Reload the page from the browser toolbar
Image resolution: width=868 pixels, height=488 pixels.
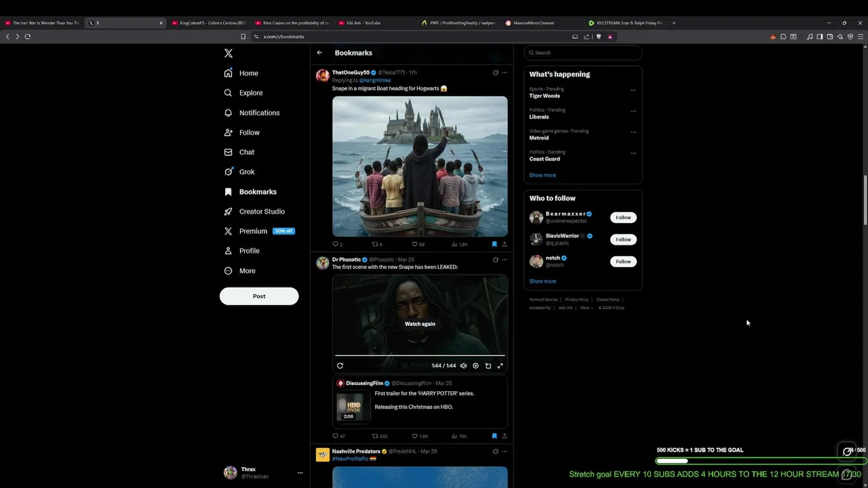point(28,37)
